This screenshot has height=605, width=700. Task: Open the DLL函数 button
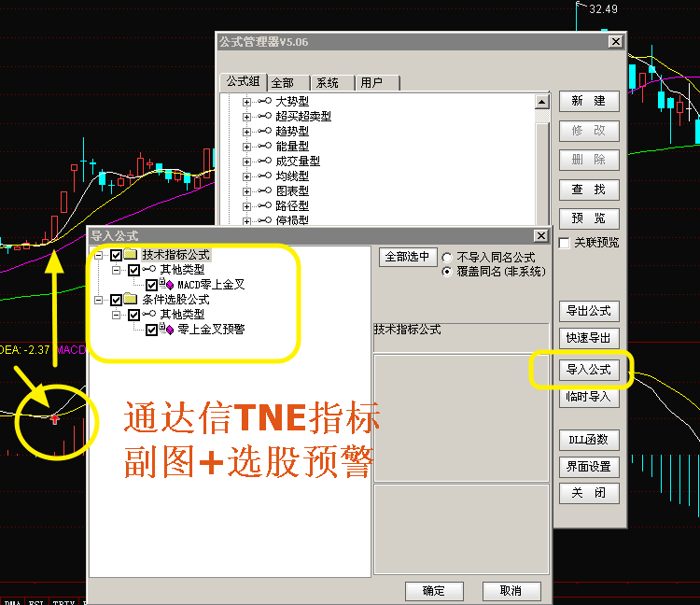[589, 440]
